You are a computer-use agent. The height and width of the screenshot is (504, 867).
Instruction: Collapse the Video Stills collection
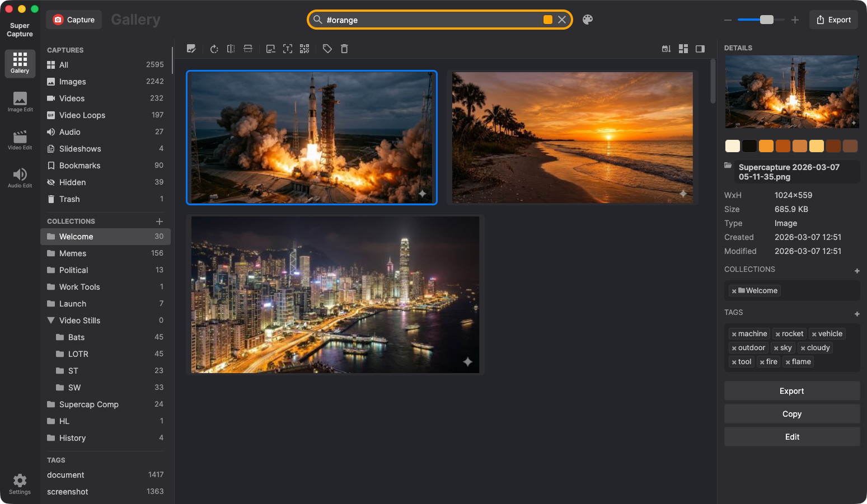point(50,320)
